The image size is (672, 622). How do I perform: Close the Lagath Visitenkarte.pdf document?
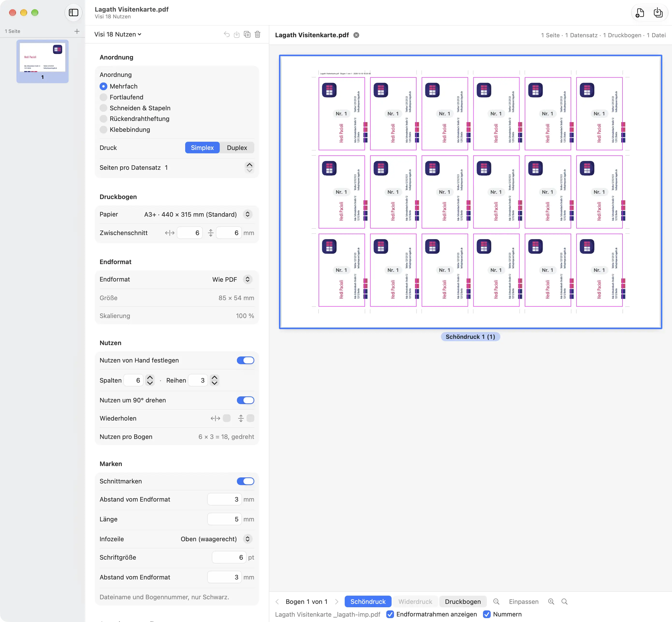point(356,35)
